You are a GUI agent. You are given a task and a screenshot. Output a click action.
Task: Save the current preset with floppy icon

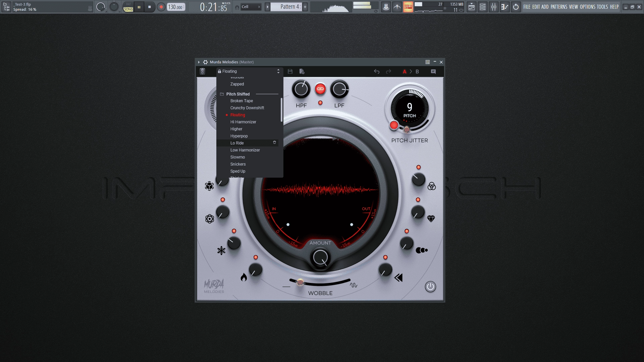290,71
